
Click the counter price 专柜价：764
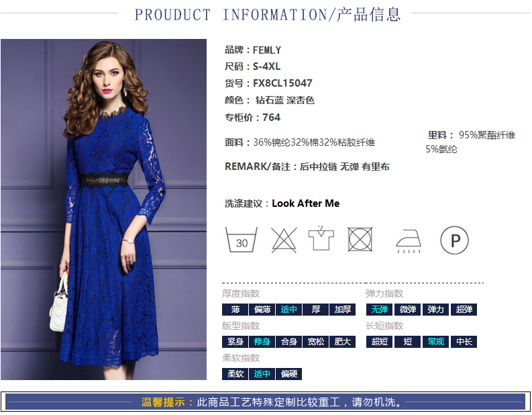pyautogui.click(x=252, y=118)
